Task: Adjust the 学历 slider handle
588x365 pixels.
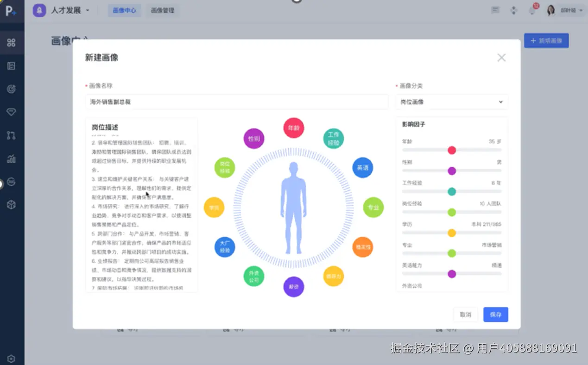Action: click(x=452, y=233)
